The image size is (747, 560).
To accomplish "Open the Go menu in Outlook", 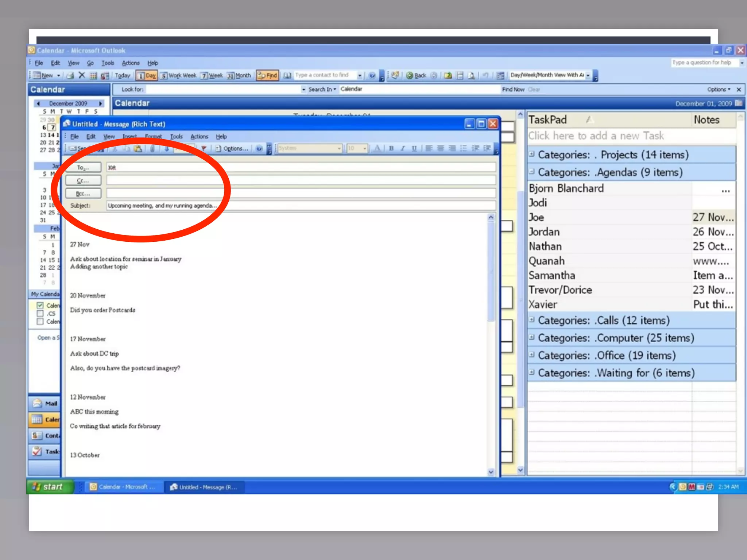I will click(x=90, y=63).
